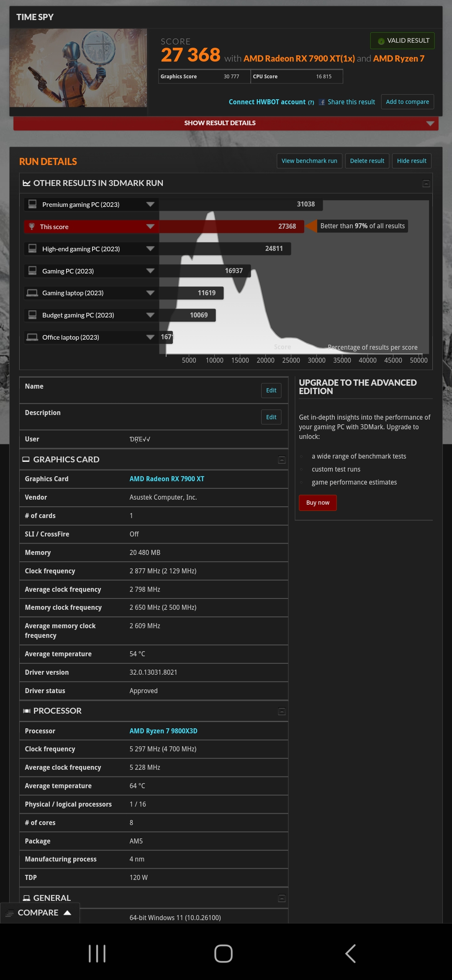The image size is (452, 980).
Task: Collapse the Graphics Card section
Action: [282, 460]
